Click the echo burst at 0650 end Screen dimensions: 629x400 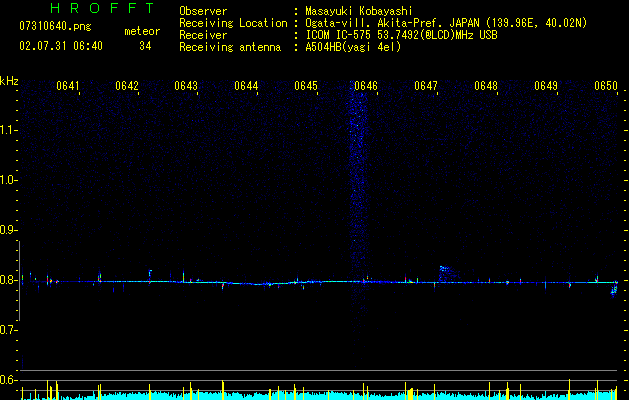coord(614,290)
